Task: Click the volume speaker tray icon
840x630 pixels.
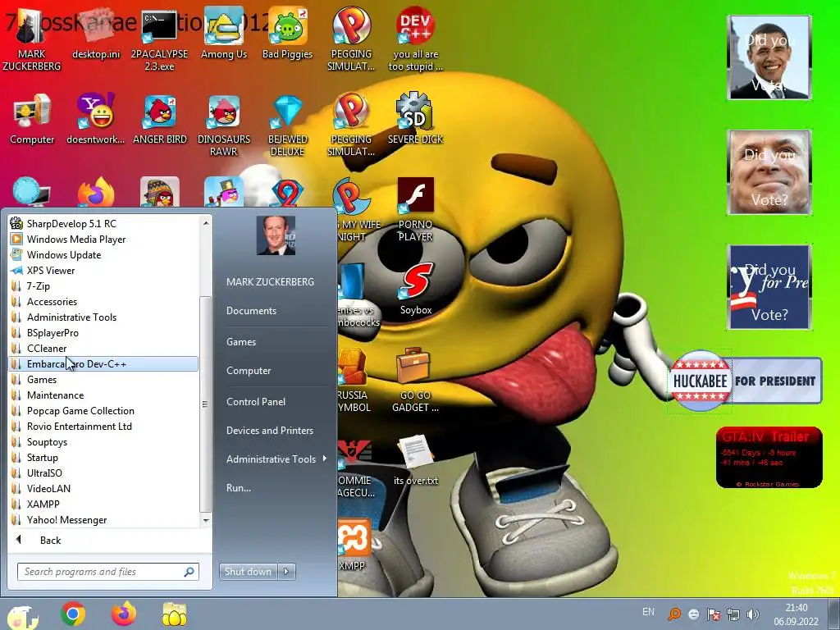Action: tap(753, 614)
